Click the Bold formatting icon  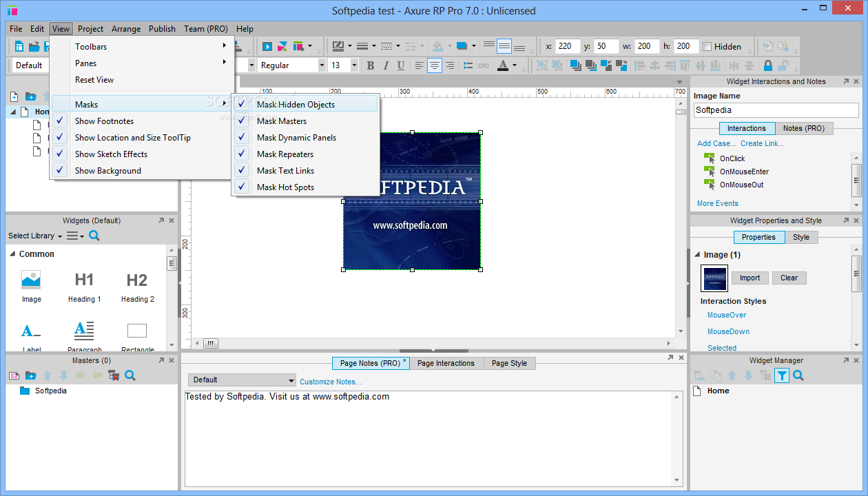pos(370,65)
